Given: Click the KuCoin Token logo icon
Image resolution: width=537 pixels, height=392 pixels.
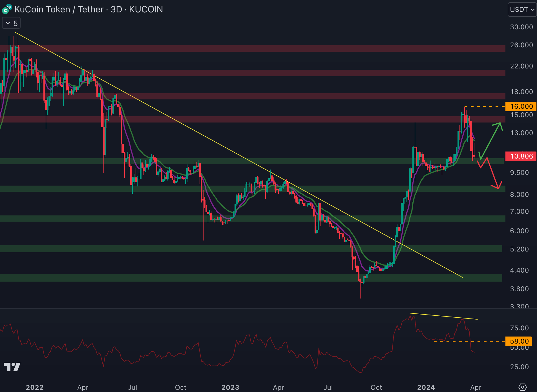Looking at the screenshot, I should pos(6,9).
